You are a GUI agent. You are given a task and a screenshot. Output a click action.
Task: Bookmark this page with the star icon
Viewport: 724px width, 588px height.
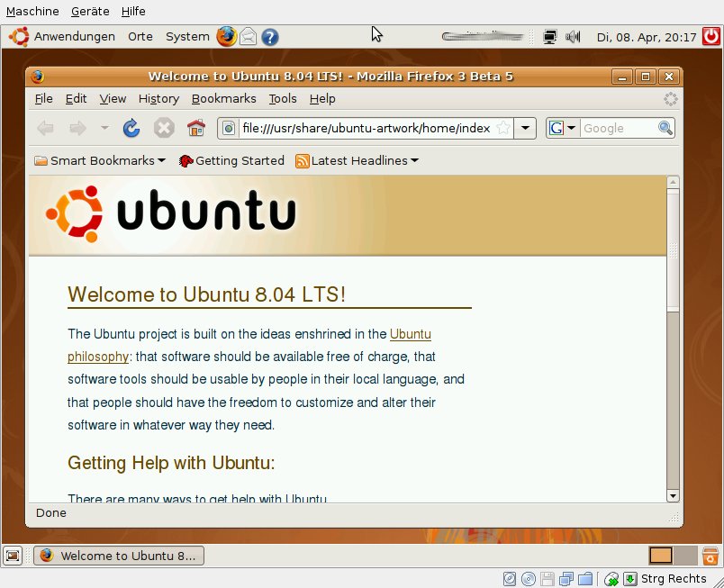tap(503, 128)
